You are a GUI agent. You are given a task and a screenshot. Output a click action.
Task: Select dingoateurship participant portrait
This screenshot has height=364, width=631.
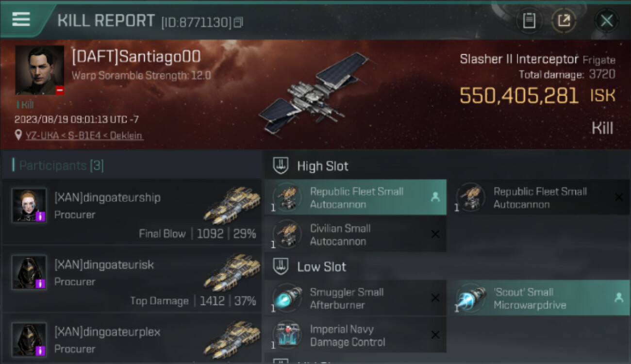pos(29,205)
